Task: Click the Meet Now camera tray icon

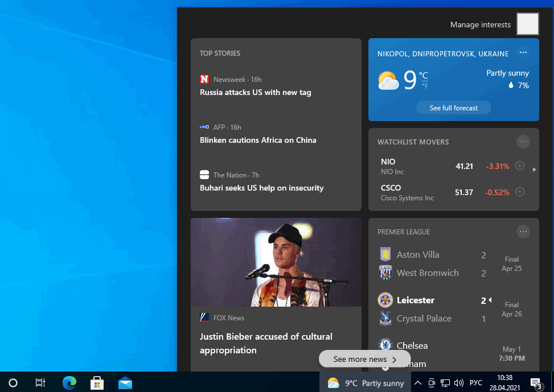Action: 432,383
